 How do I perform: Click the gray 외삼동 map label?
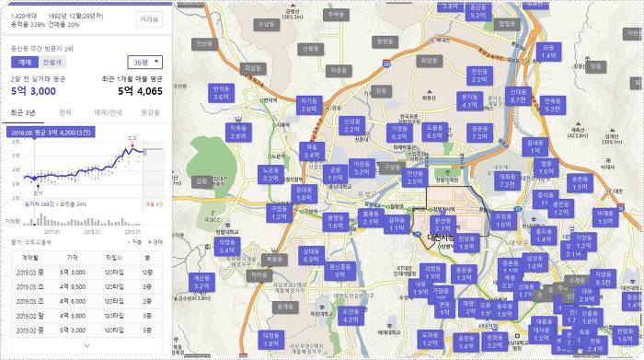[253, 68]
